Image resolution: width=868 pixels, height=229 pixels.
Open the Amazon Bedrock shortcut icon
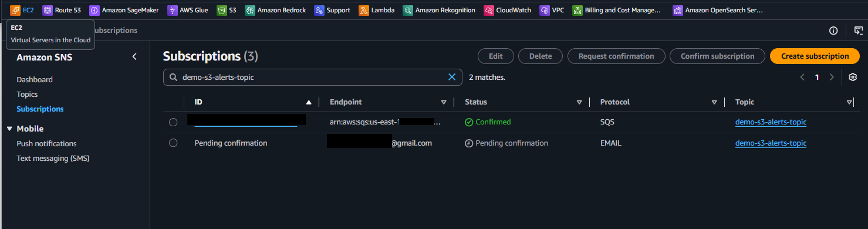249,10
